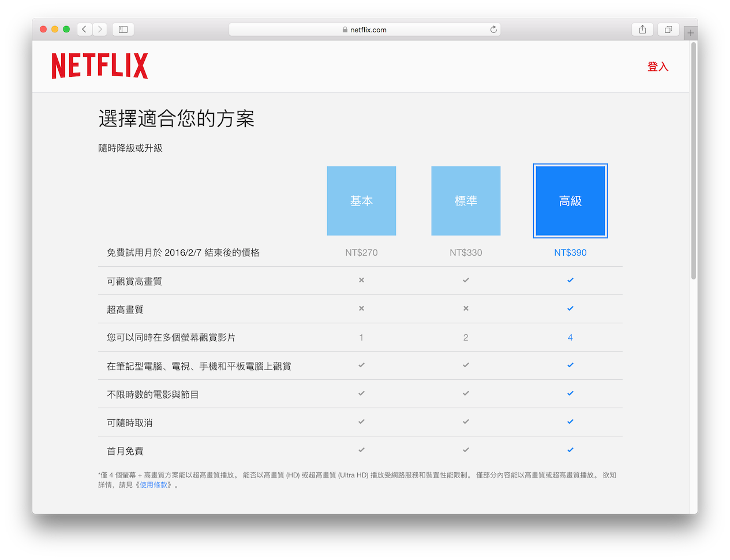Click the check for 標準 in 可觀賞高畫質 row

tap(466, 280)
